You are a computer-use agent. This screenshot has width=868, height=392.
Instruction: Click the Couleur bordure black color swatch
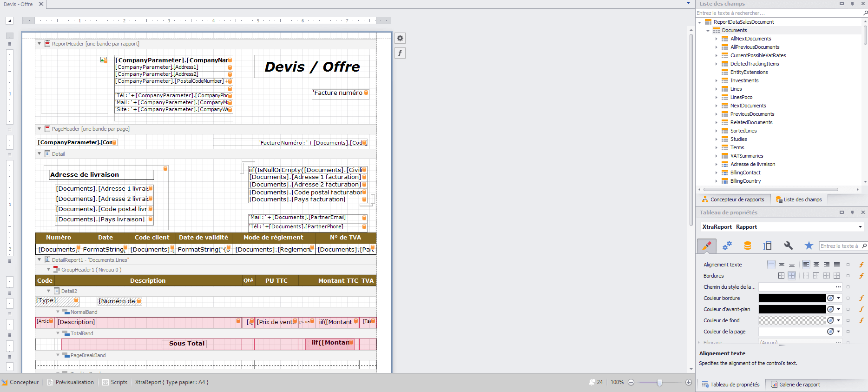[792, 298]
